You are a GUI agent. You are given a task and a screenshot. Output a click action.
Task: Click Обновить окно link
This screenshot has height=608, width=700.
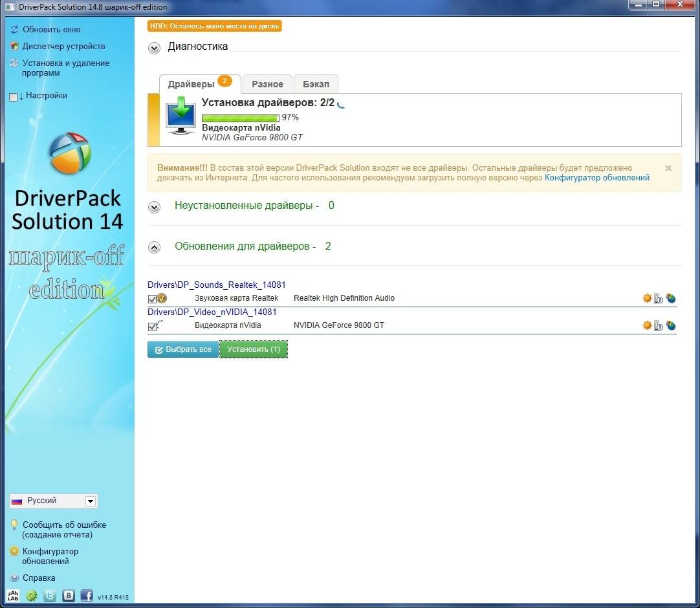point(52,30)
